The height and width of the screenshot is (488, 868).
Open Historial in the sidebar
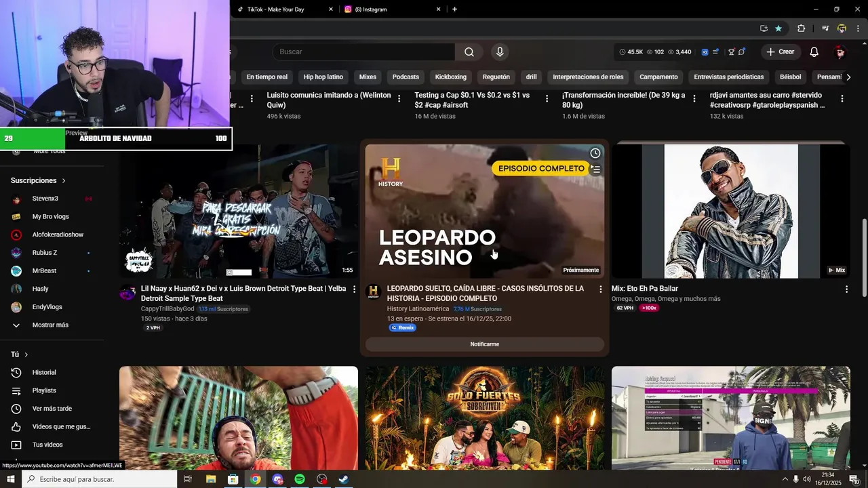45,373
